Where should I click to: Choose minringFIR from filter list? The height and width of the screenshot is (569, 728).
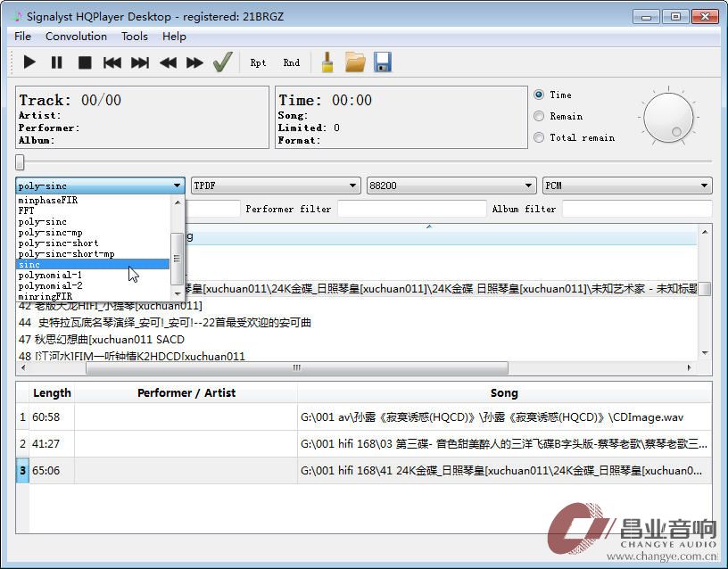click(93, 296)
